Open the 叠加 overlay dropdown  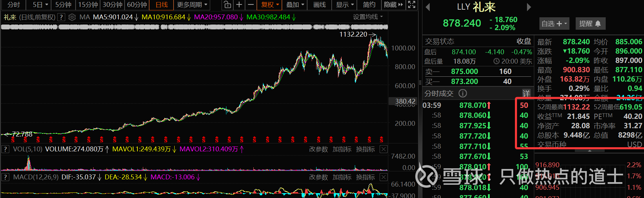(295, 5)
